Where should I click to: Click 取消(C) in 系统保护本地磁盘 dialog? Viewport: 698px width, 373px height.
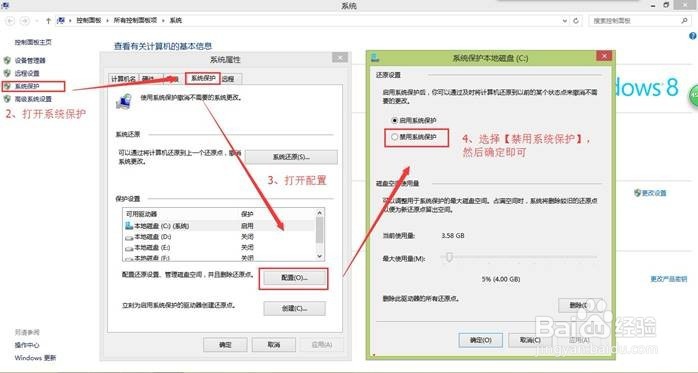click(x=530, y=340)
